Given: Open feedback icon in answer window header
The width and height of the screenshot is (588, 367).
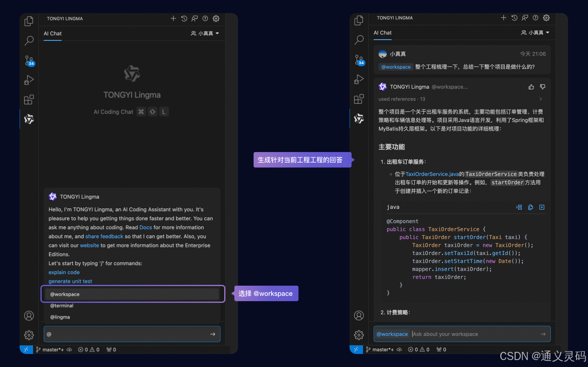Looking at the screenshot, I should pyautogui.click(x=525, y=18).
